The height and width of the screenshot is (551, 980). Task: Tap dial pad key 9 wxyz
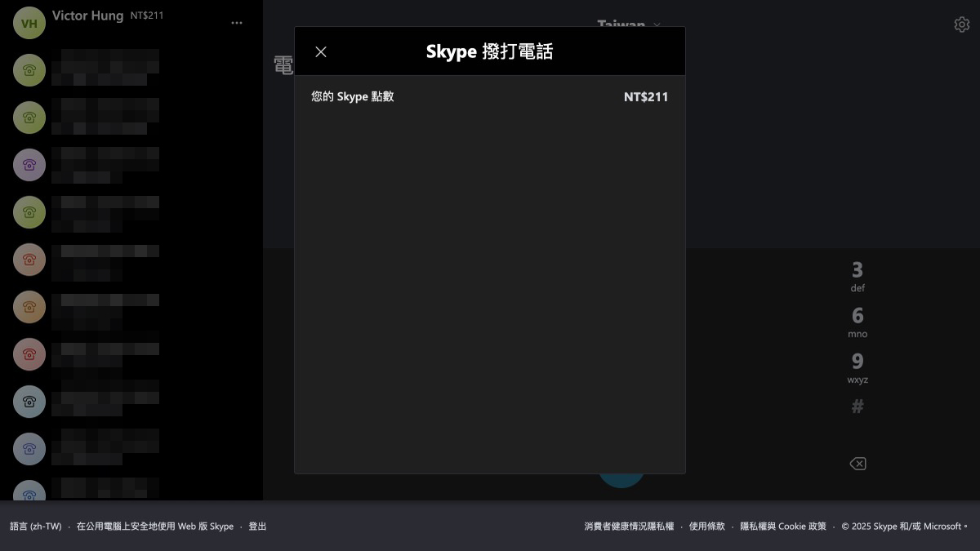pos(857,367)
